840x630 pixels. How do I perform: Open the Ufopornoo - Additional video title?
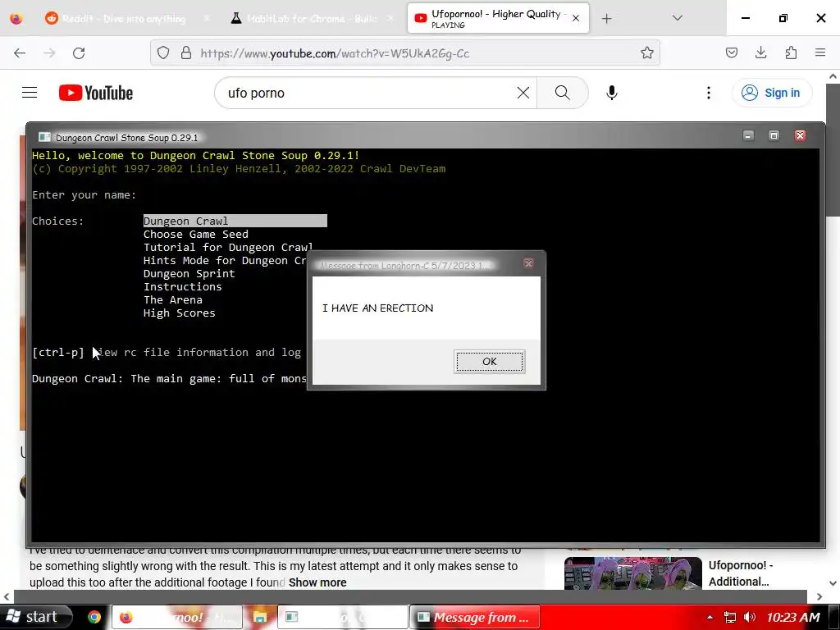(741, 573)
